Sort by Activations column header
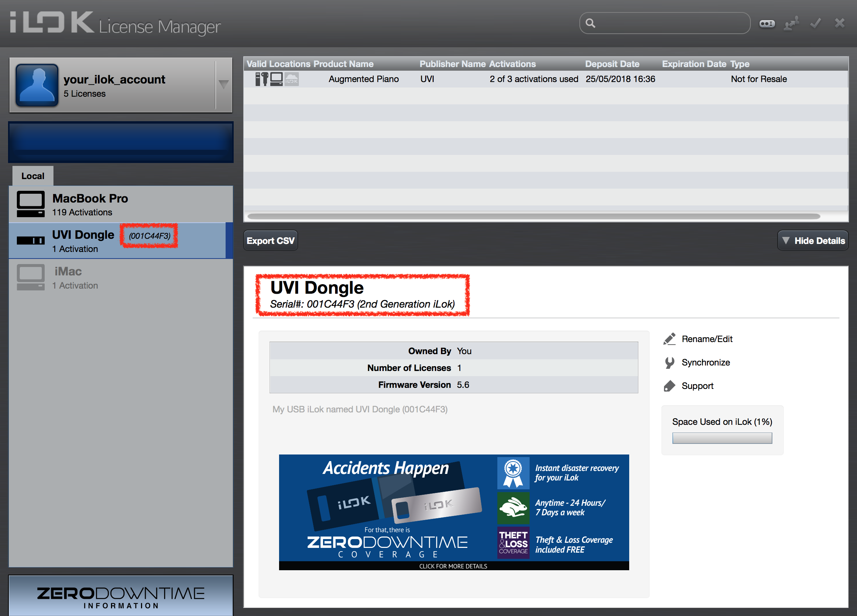Image resolution: width=857 pixels, height=616 pixels. 512,64
